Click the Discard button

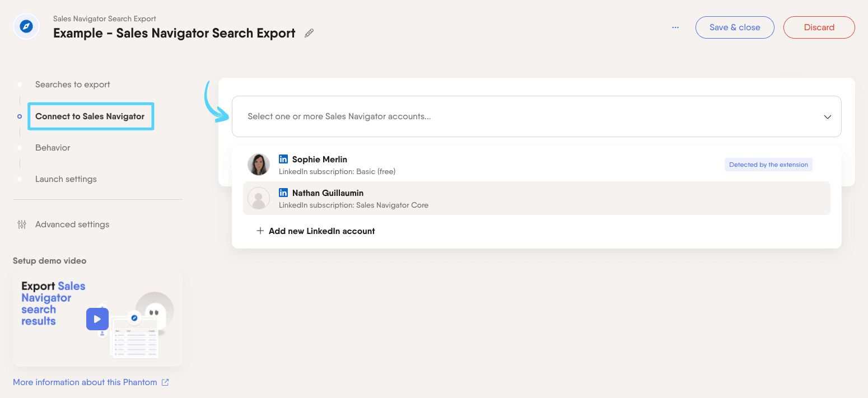pos(819,27)
